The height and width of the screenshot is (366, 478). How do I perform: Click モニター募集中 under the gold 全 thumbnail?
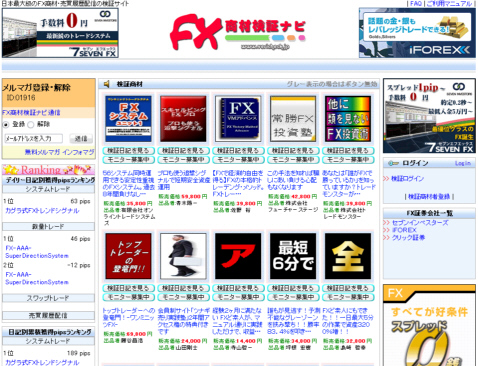(348, 297)
